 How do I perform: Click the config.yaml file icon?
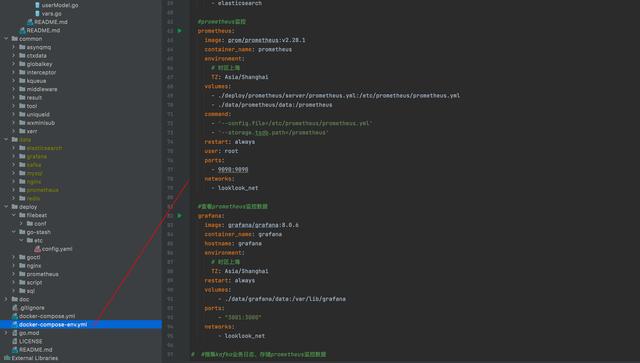point(38,249)
